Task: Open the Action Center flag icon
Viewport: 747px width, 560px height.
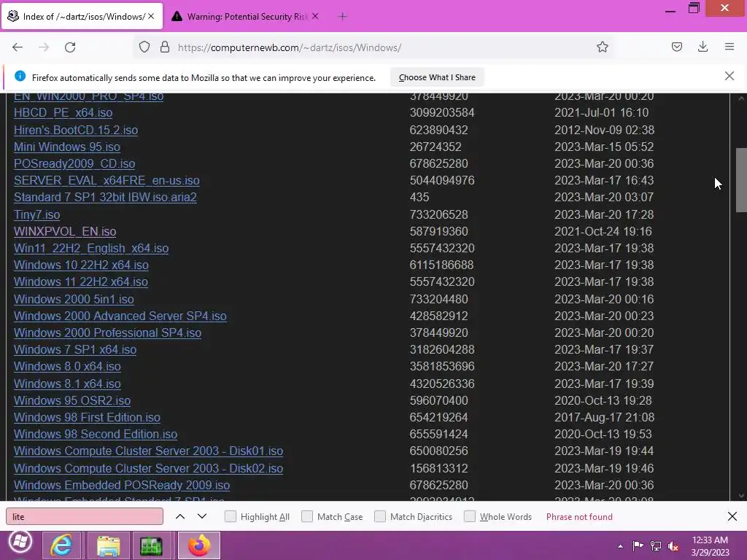Action: (638, 546)
